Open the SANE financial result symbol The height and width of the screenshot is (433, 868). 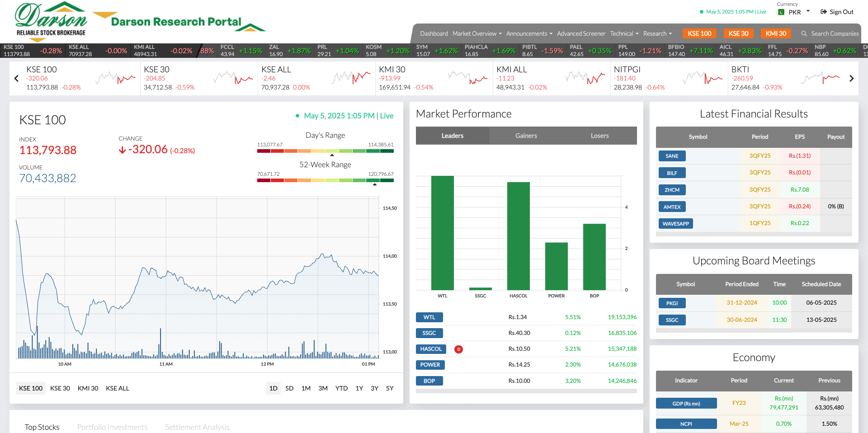click(x=672, y=156)
